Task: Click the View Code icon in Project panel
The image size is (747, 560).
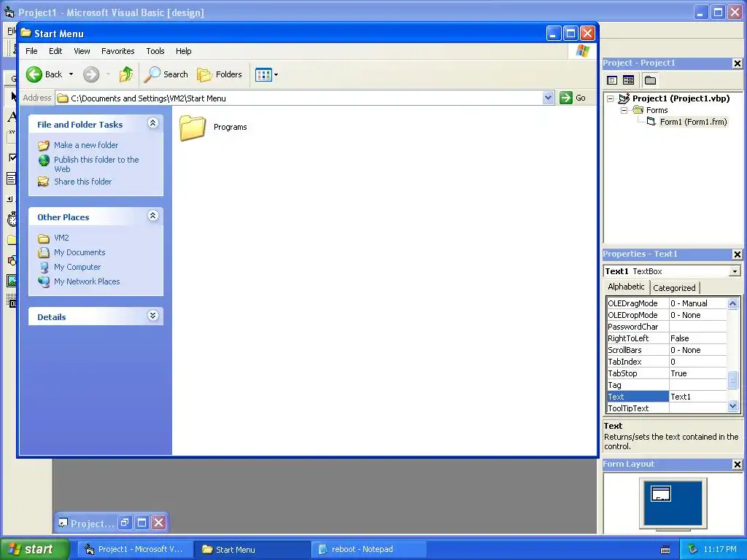Action: 612,80
